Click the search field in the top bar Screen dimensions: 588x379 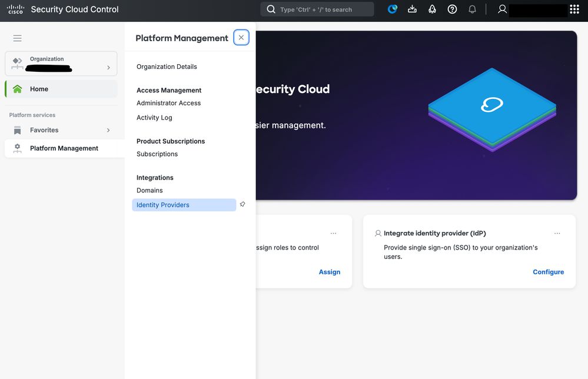tap(317, 9)
